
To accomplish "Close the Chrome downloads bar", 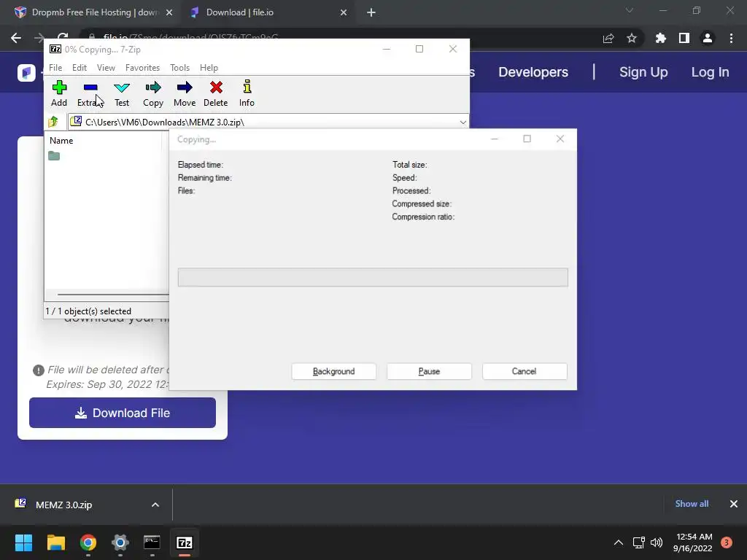I will pyautogui.click(x=734, y=504).
